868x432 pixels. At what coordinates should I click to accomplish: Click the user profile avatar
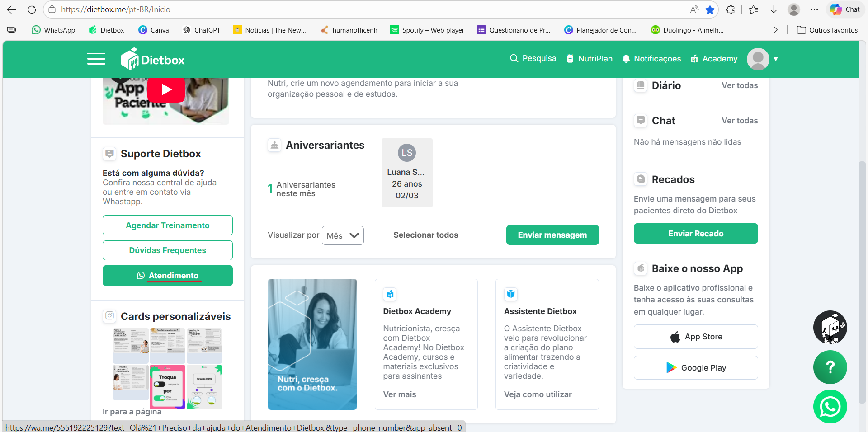[758, 59]
